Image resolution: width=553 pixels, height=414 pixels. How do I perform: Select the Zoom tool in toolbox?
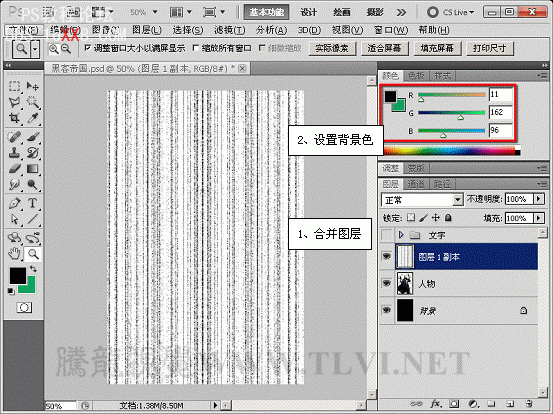coord(33,254)
